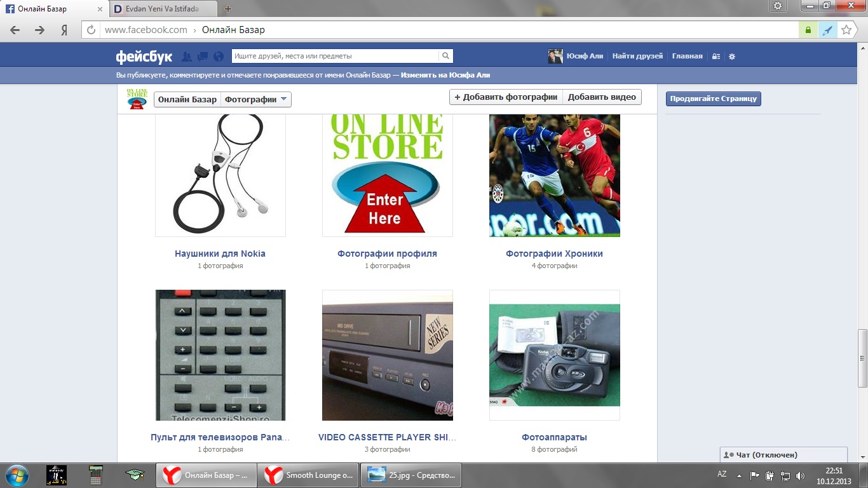The image size is (868, 488).
Task: Expand the Фотографии dropdown
Action: click(x=256, y=99)
